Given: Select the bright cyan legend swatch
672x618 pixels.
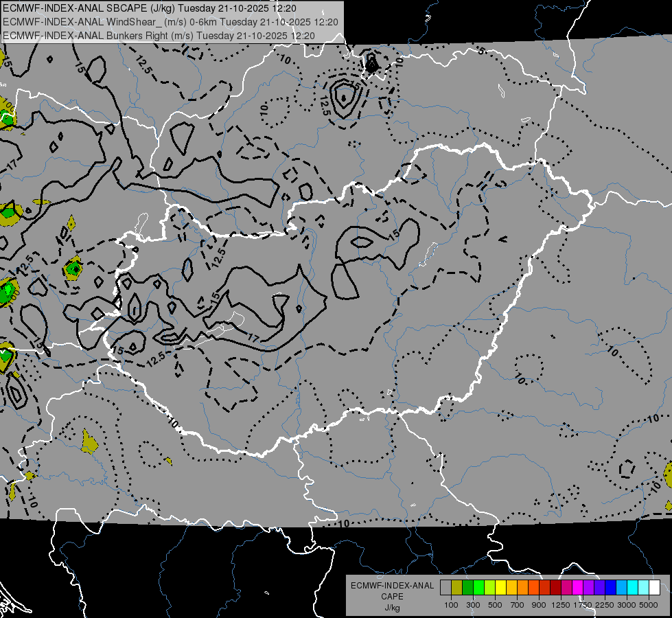Looking at the screenshot, I should pos(633,587).
